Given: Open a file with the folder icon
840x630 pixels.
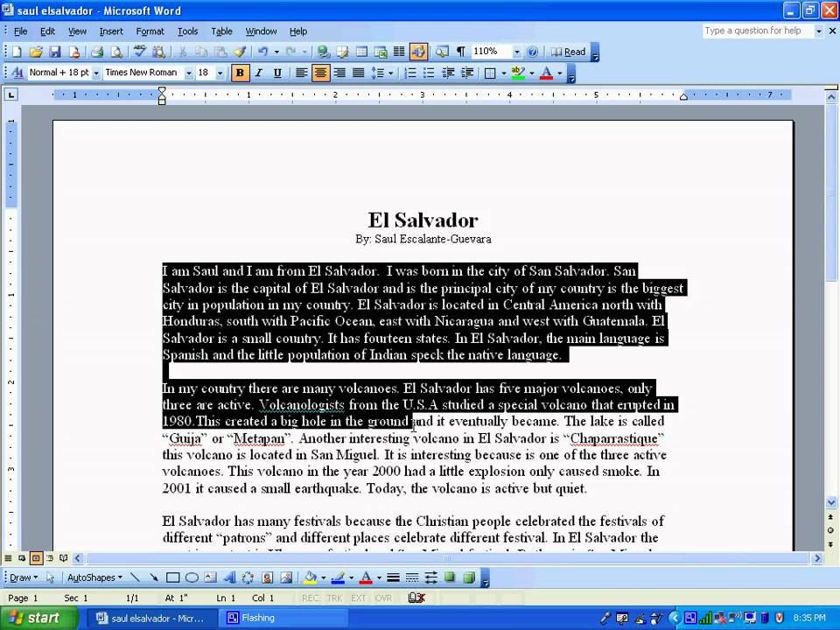Looking at the screenshot, I should tap(36, 52).
